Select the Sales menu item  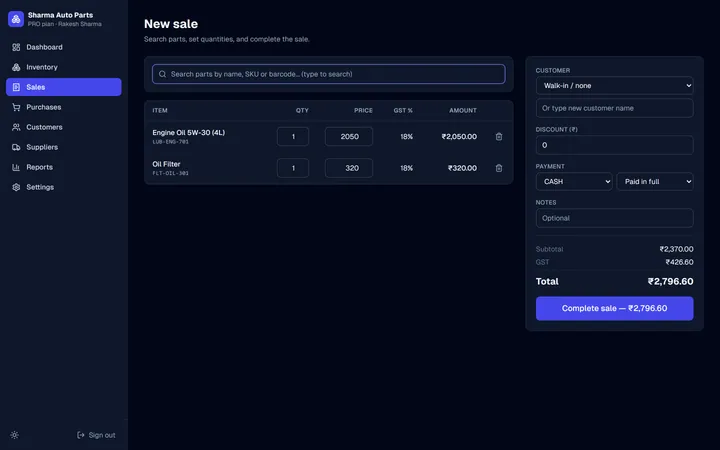64,87
